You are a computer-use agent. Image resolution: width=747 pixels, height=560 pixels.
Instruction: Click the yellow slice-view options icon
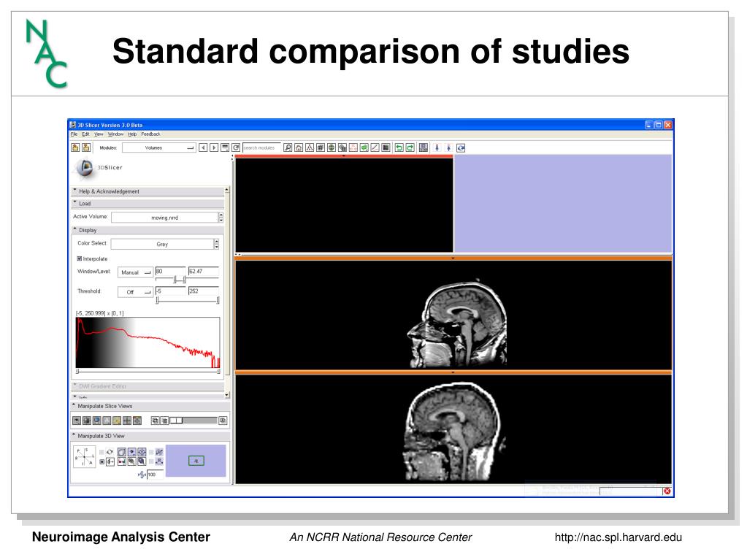117,421
